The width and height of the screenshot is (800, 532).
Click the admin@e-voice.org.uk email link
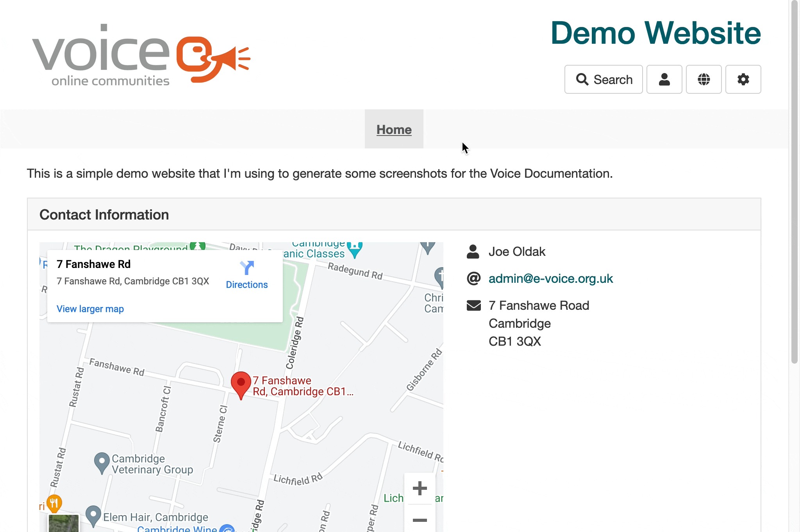tap(550, 278)
